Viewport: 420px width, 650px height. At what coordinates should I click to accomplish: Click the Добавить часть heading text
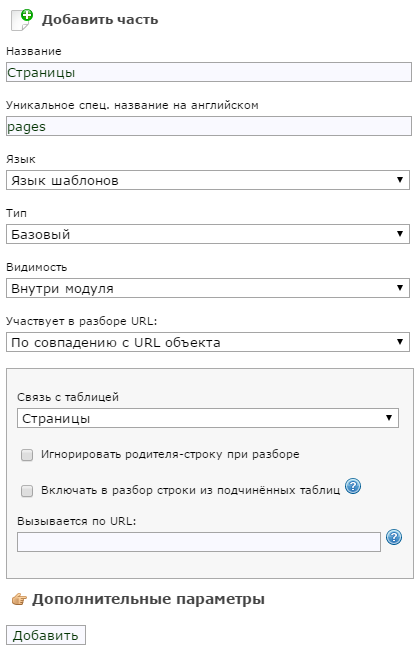pos(100,20)
